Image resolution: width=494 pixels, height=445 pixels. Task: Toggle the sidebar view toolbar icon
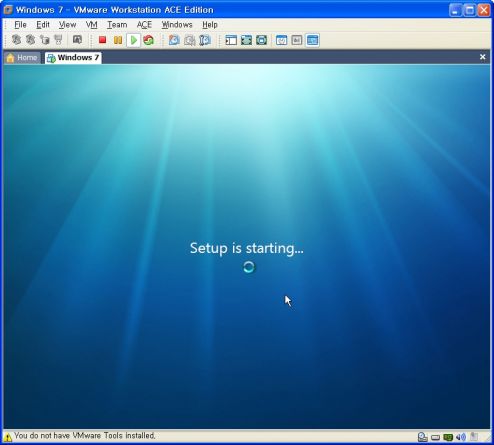click(231, 40)
